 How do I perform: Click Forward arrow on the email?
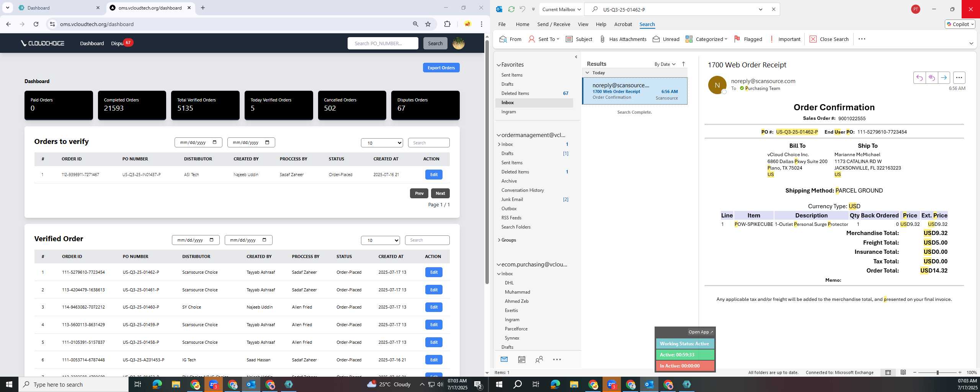(x=944, y=78)
